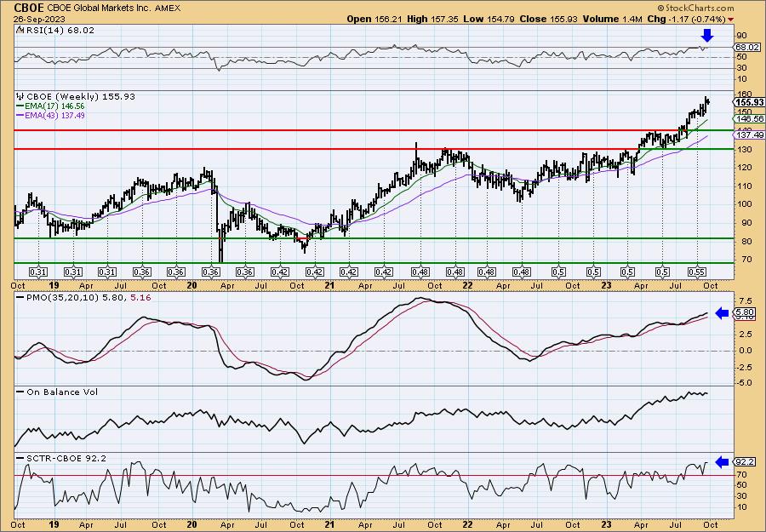Click the -2.5 label on the PMO axis
The height and width of the screenshot is (532, 766).
click(x=745, y=367)
